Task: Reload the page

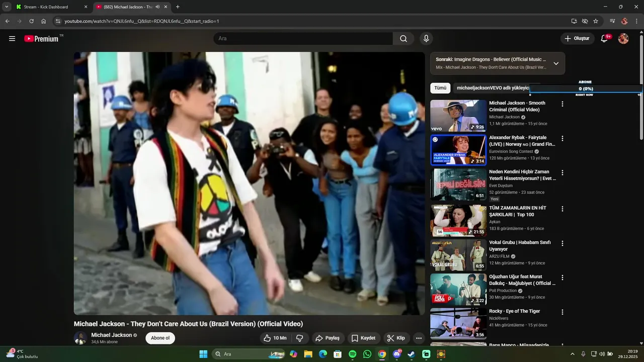Action: tap(31, 21)
